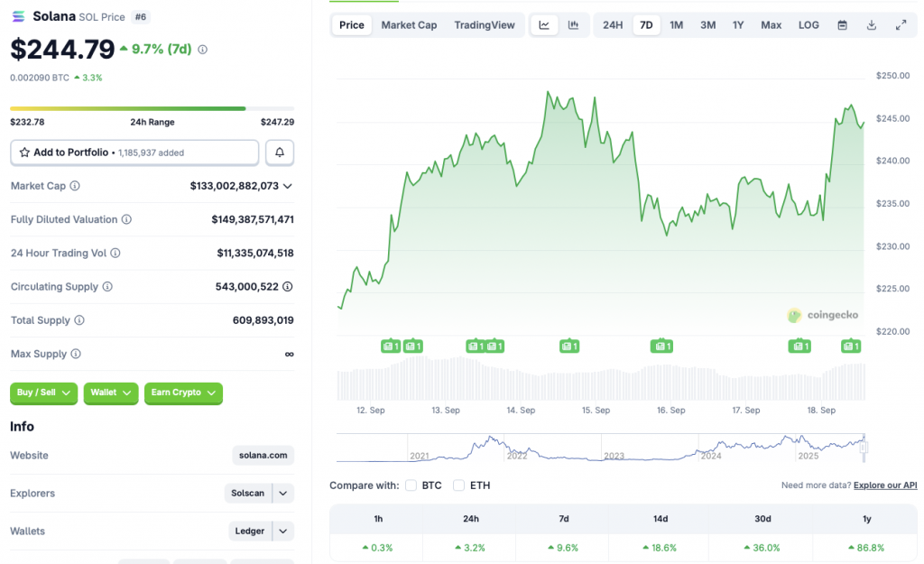Click the historical range navigator right handle
This screenshot has height=564, width=924.
864,448
